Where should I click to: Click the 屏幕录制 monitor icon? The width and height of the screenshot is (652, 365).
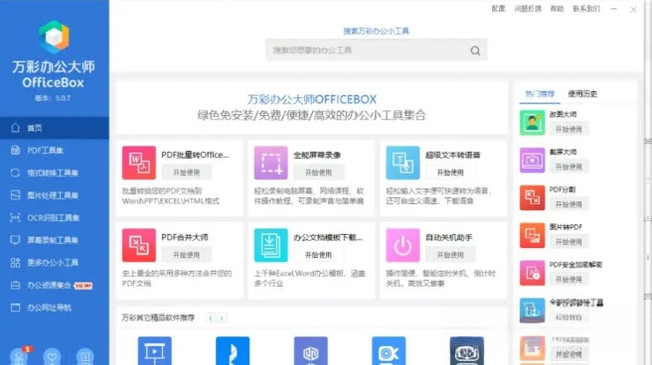point(15,240)
